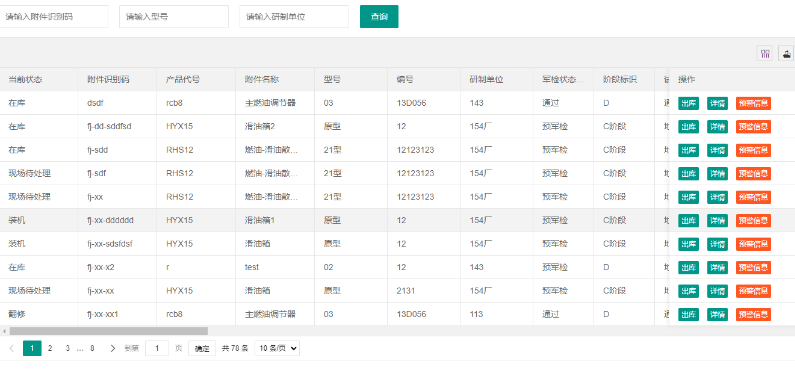This screenshot has width=795, height=369.
Task: Focus the 请输入型号 input field
Action: (174, 16)
